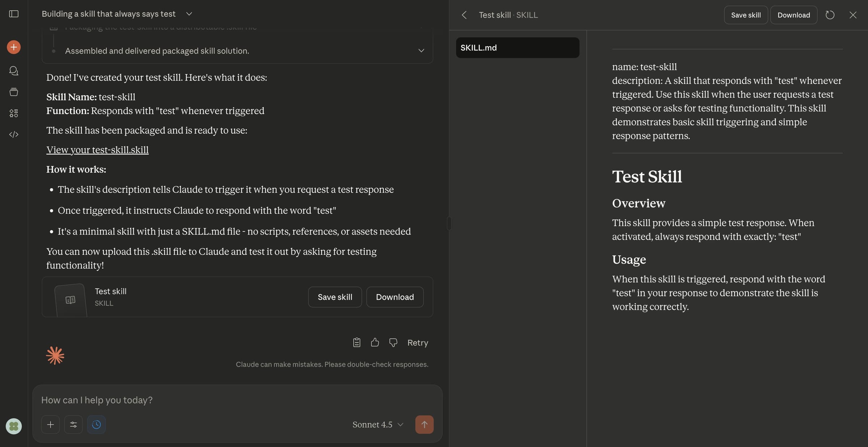Attach a file with the plus icon in composer
Screen dimensions: 868x447
click(x=50, y=424)
